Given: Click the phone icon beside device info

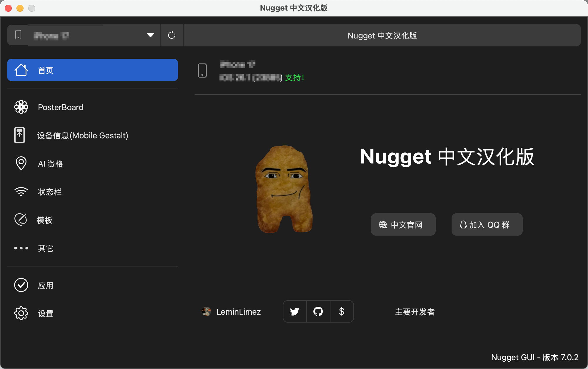Looking at the screenshot, I should point(202,71).
